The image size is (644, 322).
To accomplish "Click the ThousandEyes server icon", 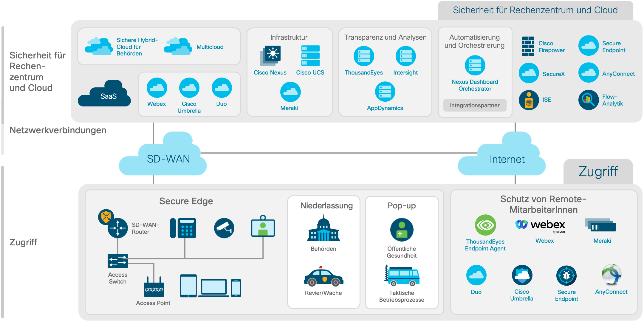I will (x=364, y=56).
